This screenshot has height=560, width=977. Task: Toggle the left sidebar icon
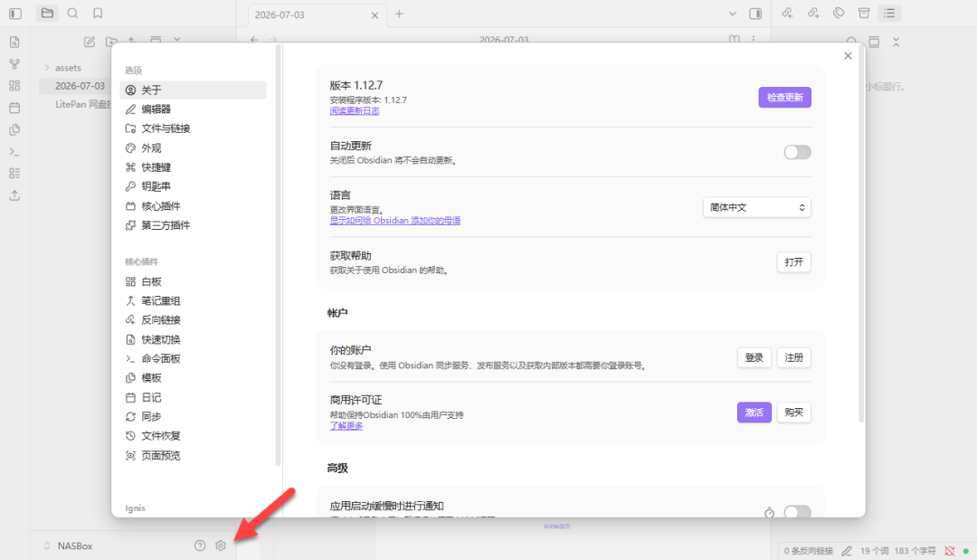pos(15,13)
